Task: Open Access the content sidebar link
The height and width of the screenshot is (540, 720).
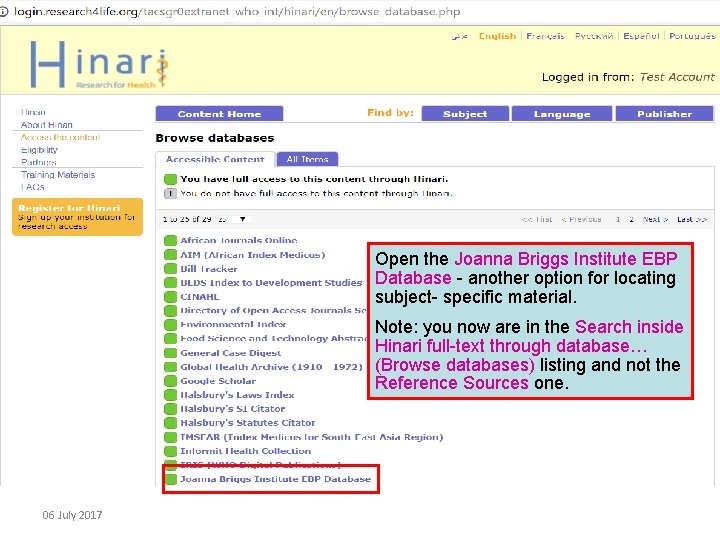Action: 60,137
